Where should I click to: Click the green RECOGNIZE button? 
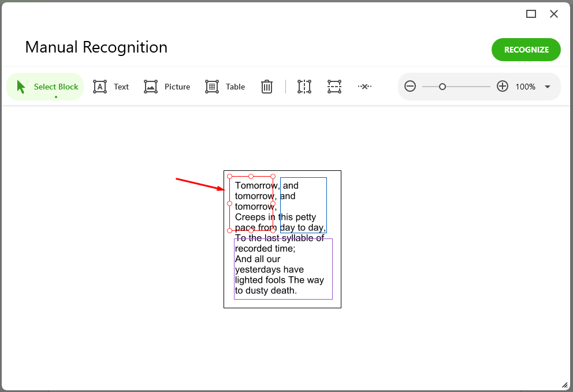(x=526, y=50)
